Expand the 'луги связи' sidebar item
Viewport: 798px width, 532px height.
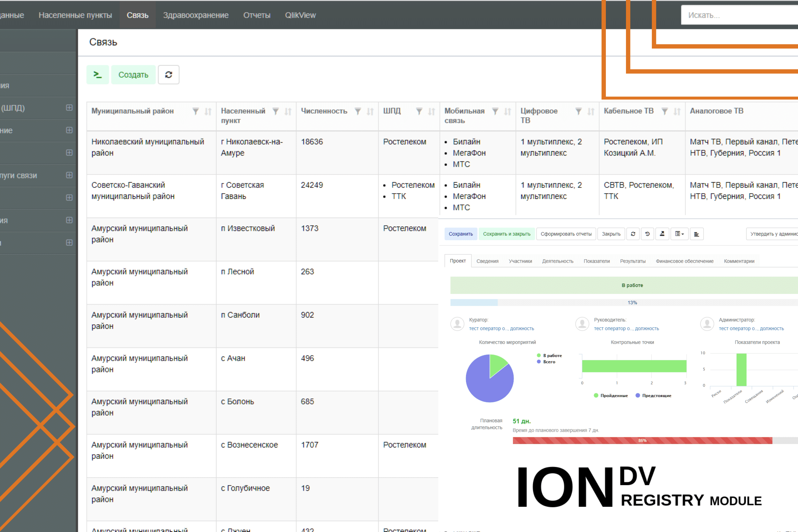pos(69,175)
